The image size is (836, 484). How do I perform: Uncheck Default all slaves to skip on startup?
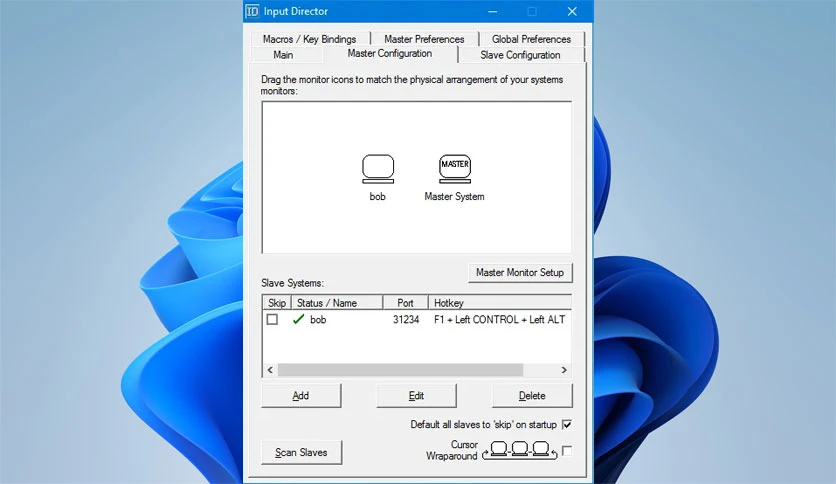567,424
